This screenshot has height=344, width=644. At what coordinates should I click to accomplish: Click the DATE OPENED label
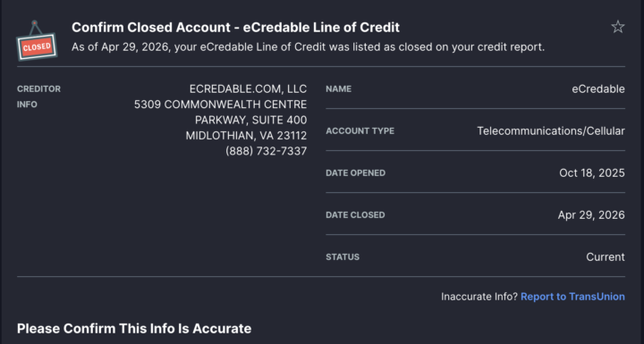tap(356, 172)
